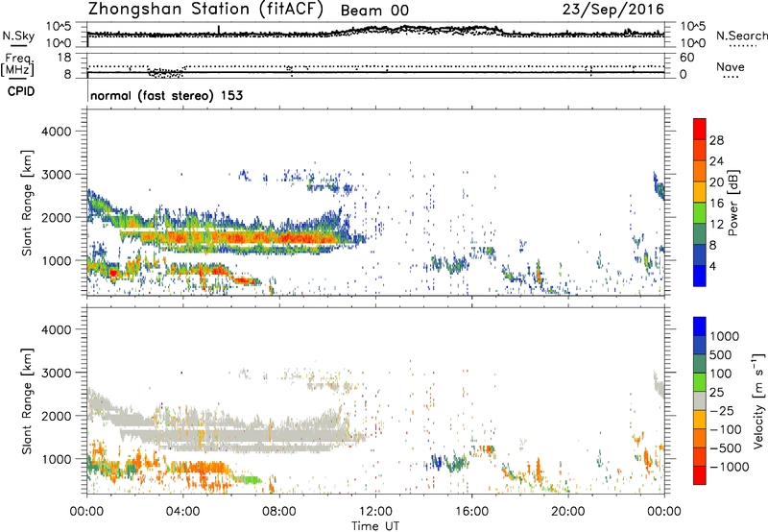Click the 'Power [dB]' color bar title
This screenshot has width=768, height=532.
pyautogui.click(x=732, y=203)
